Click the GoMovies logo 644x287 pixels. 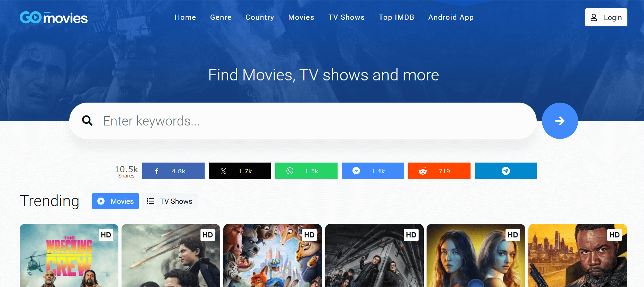pos(54,17)
